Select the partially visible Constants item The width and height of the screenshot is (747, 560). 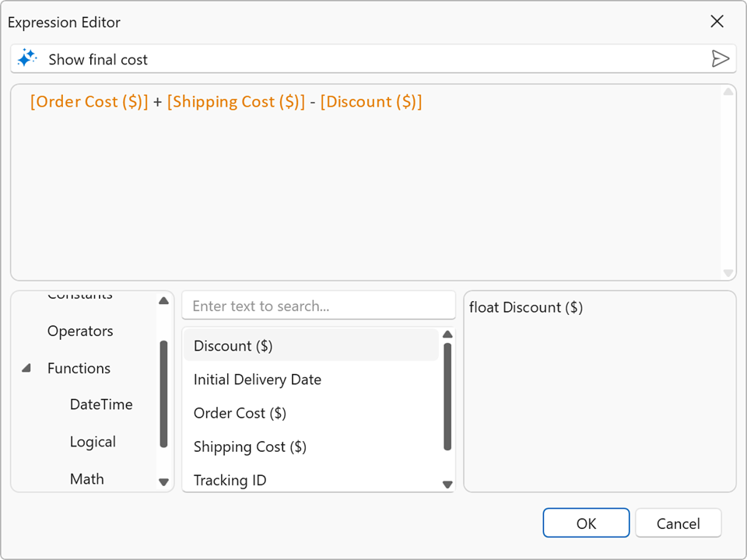[80, 296]
